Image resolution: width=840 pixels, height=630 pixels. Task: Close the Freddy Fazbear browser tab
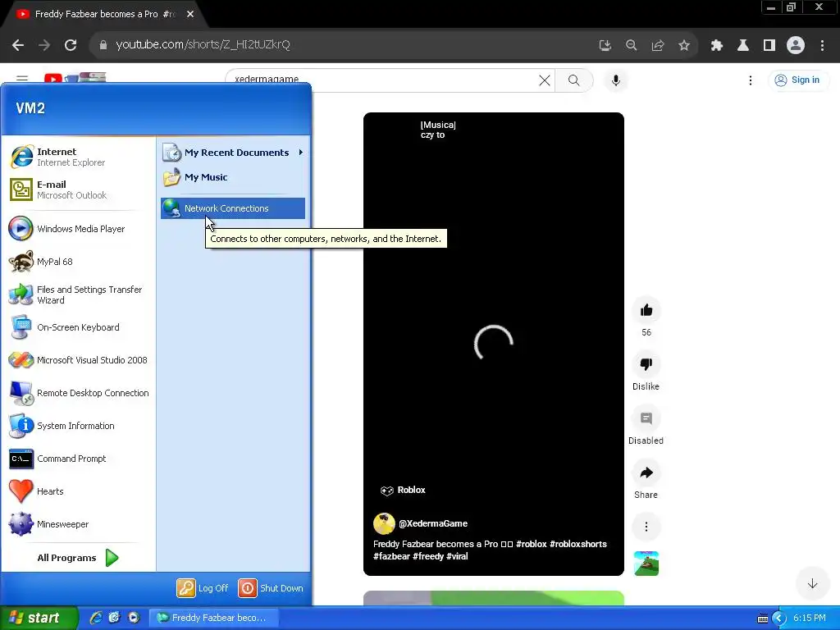coord(190,15)
